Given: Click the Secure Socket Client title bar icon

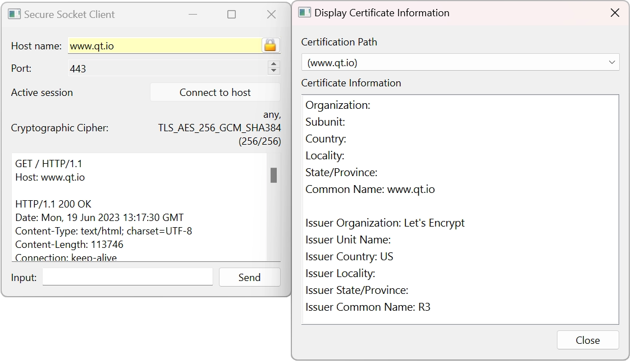Looking at the screenshot, I should (x=14, y=15).
